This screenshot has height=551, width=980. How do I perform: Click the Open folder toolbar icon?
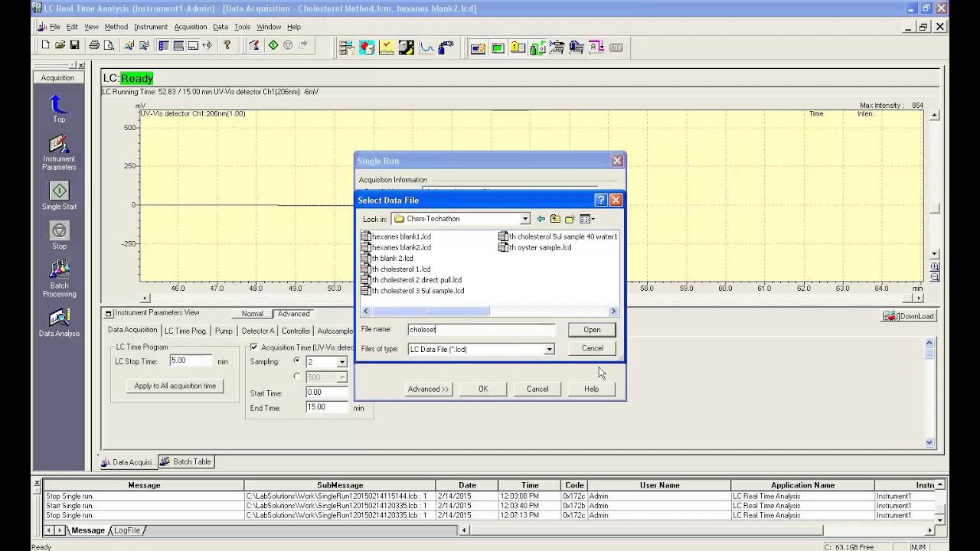click(60, 46)
